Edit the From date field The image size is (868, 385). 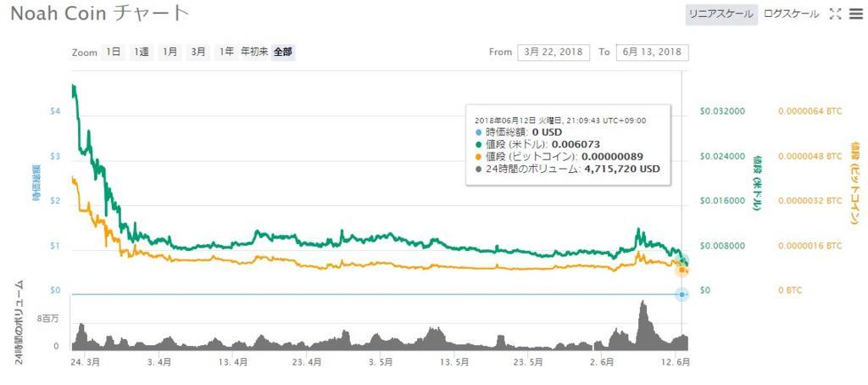(x=554, y=52)
